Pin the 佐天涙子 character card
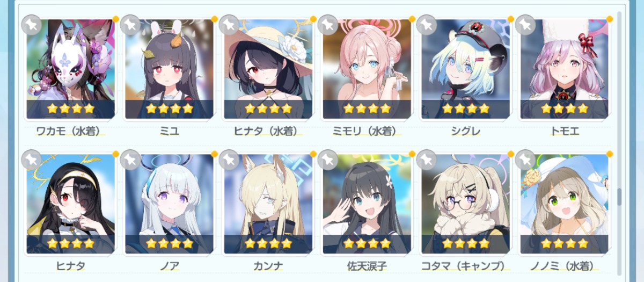The height and width of the screenshot is (282, 644). (328, 160)
